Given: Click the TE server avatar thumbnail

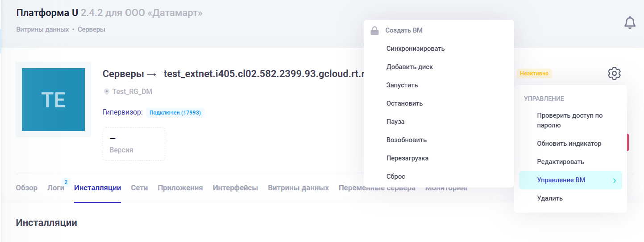Looking at the screenshot, I should click(53, 99).
